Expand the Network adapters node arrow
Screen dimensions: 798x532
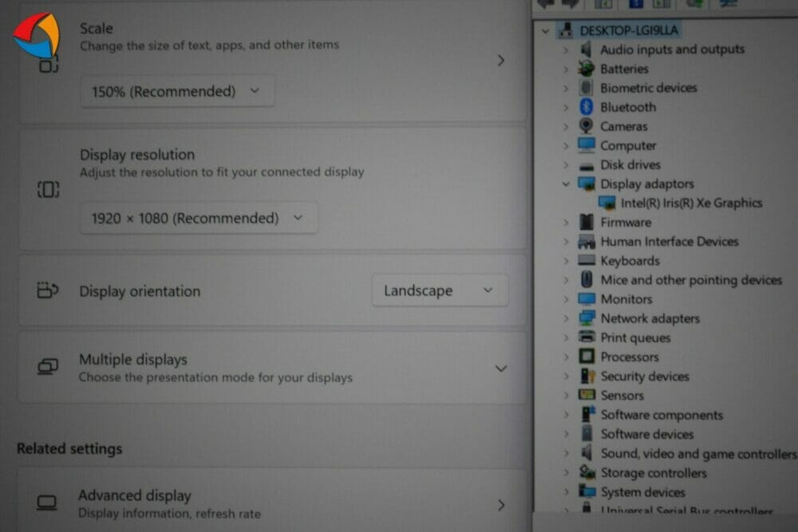(x=566, y=318)
